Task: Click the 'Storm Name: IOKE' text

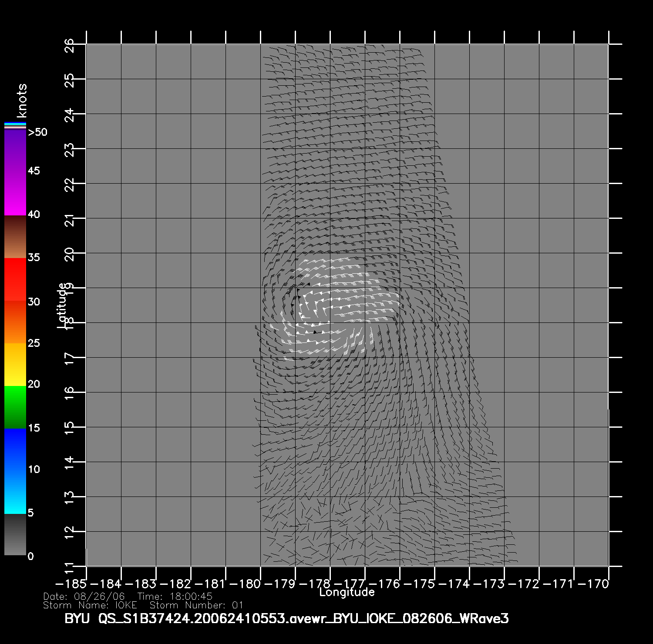Action: [90, 605]
